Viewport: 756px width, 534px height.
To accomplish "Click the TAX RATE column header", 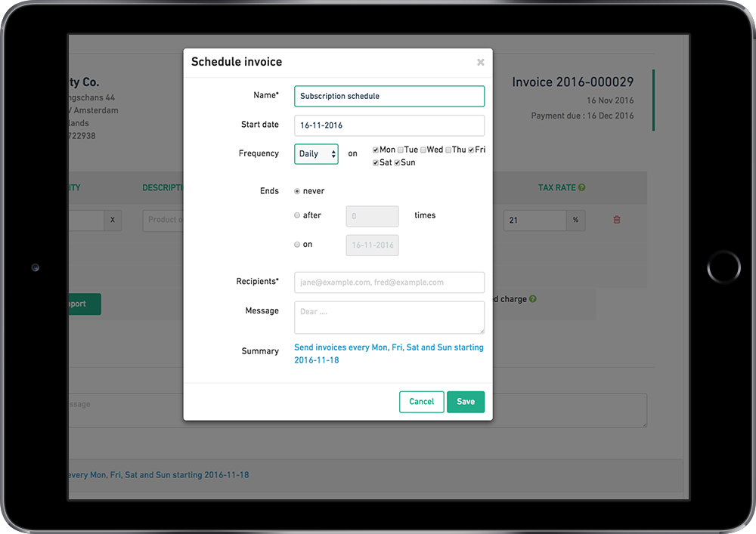I will pos(557,187).
